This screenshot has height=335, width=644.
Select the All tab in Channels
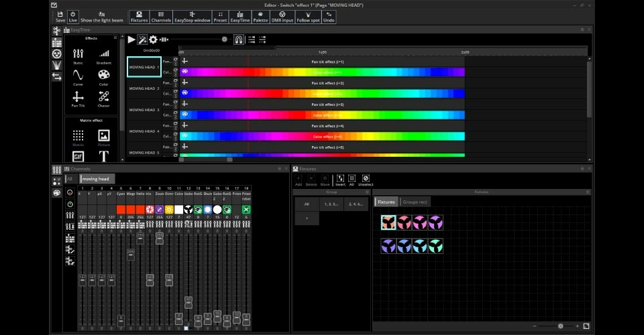point(70,179)
